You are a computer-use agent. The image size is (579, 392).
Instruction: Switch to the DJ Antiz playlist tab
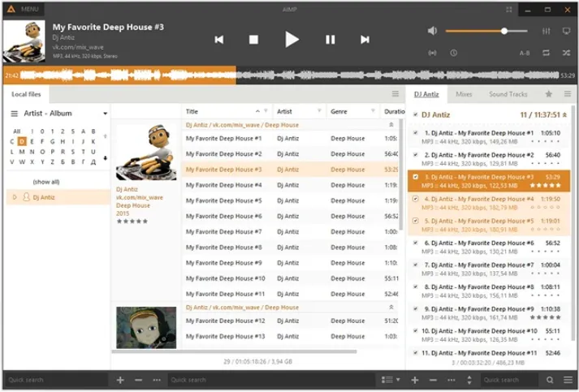(x=426, y=94)
